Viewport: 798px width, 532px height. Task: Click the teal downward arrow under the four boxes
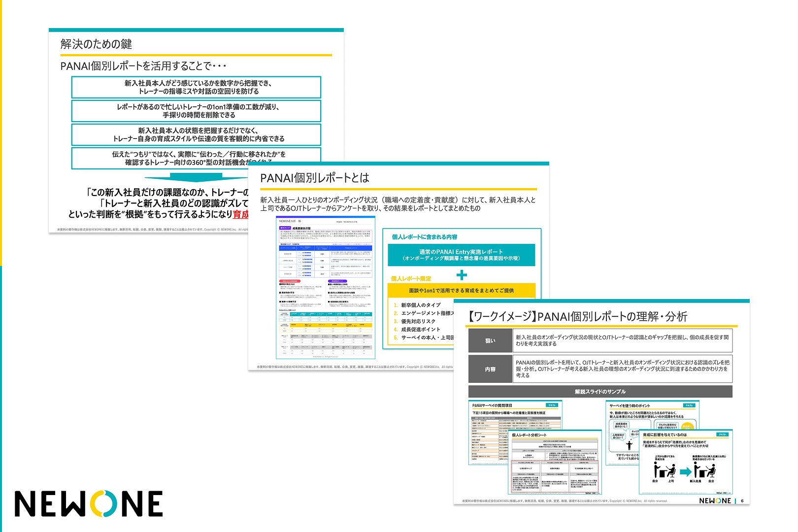tap(196, 178)
